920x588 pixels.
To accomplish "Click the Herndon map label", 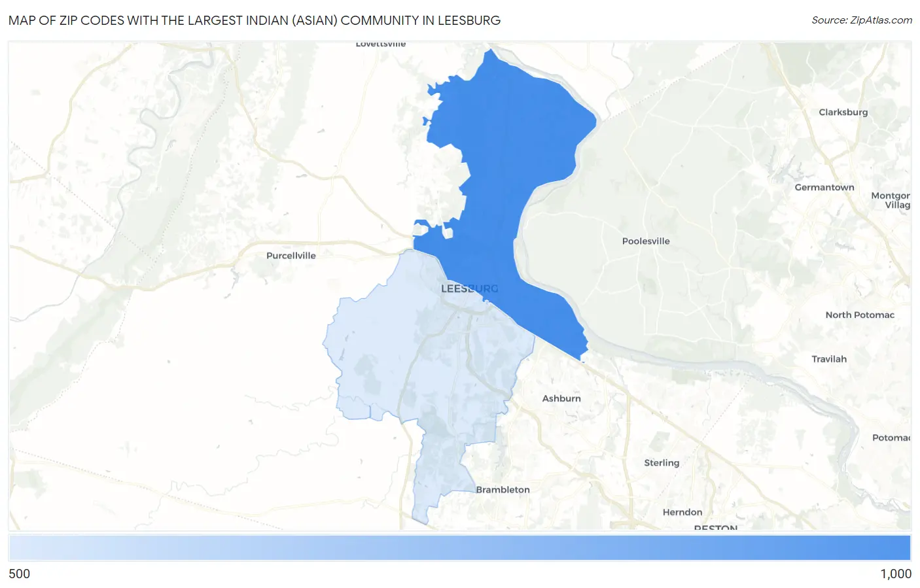I will (x=682, y=513).
